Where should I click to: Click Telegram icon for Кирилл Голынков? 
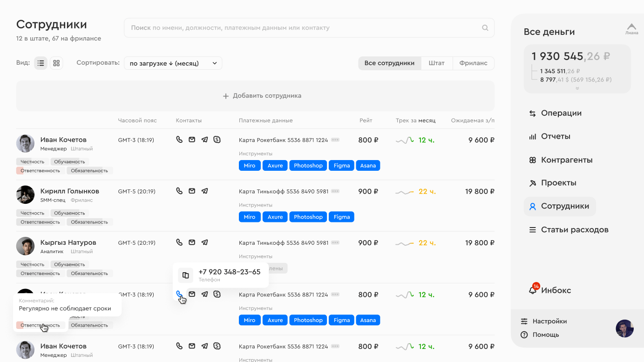204,191
